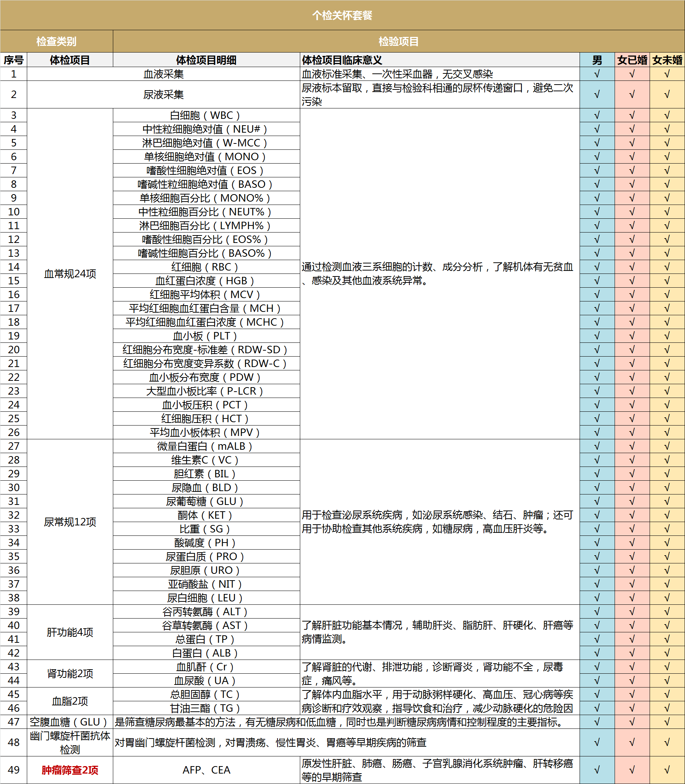Click 酮体（KET） cell

click(x=206, y=515)
